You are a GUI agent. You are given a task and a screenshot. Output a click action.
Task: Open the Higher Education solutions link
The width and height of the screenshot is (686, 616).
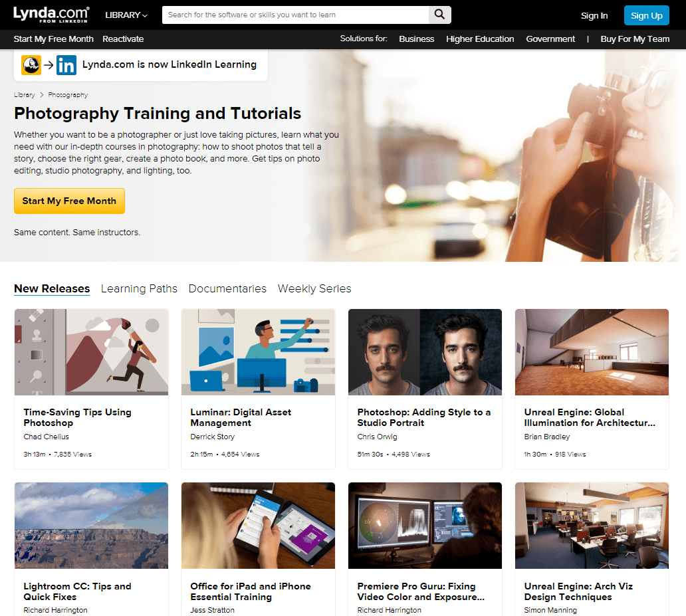(480, 39)
